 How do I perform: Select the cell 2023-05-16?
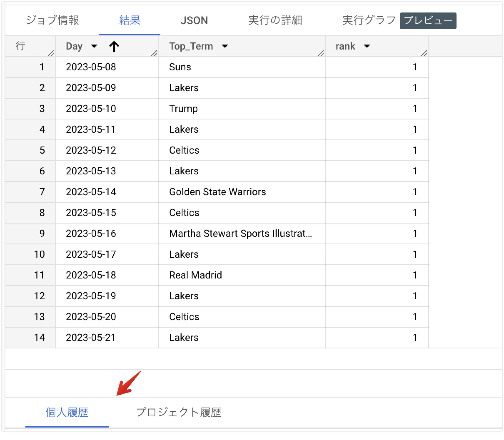click(x=107, y=234)
